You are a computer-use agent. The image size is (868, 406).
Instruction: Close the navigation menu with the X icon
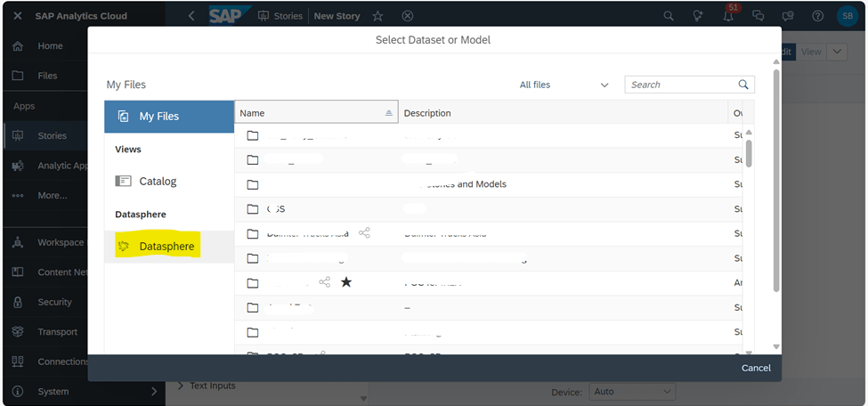pos(18,16)
